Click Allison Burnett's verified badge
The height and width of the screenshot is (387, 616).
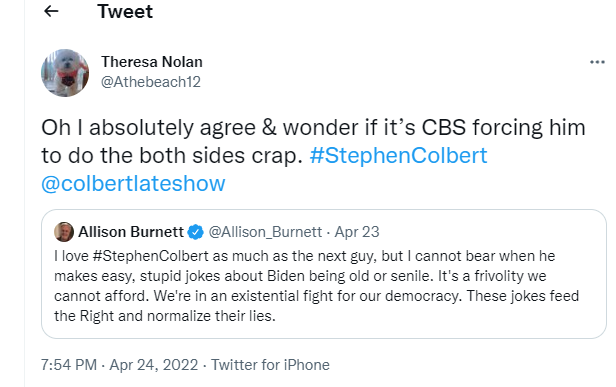195,232
